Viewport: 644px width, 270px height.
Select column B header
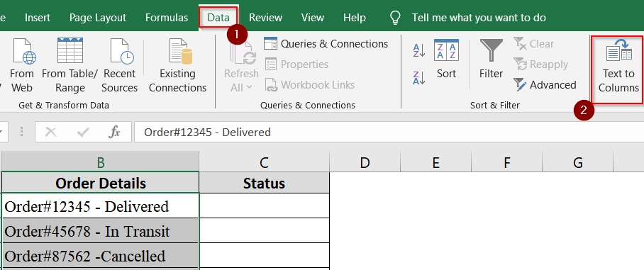[x=101, y=162]
